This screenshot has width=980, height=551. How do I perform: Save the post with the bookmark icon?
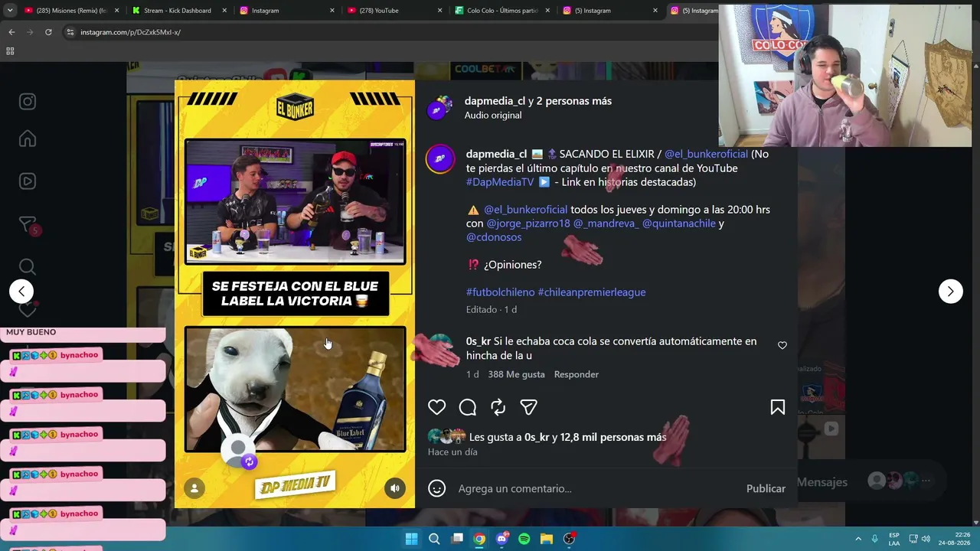[x=777, y=407]
